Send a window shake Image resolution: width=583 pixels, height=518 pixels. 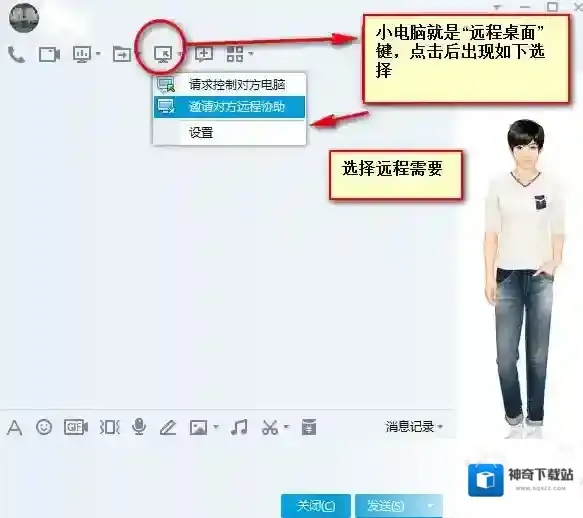click(x=109, y=427)
